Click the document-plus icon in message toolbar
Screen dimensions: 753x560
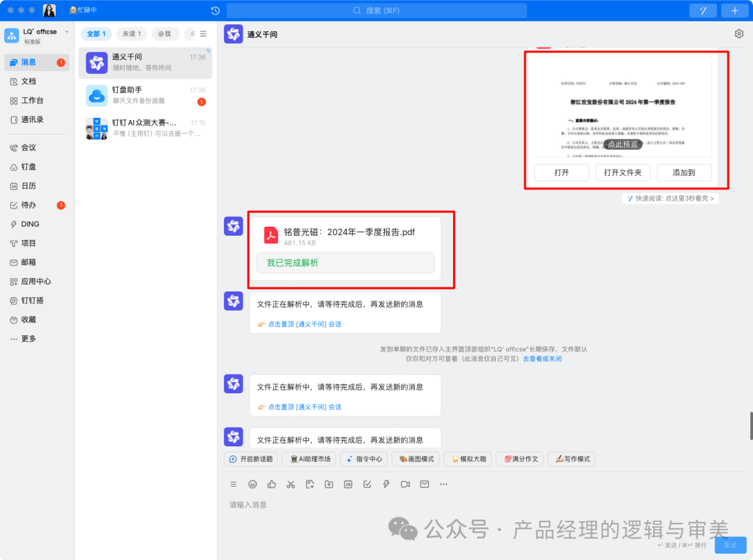click(x=310, y=484)
